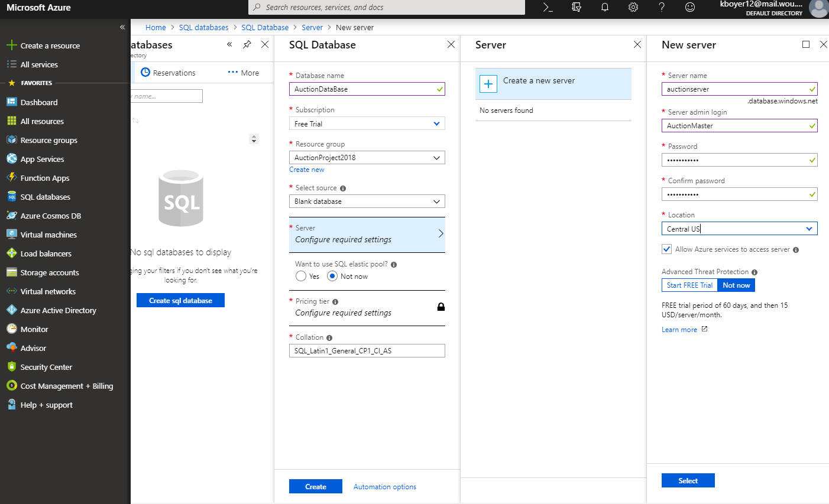Click the All resources grid icon
Image resolution: width=829 pixels, height=504 pixels.
tap(11, 121)
